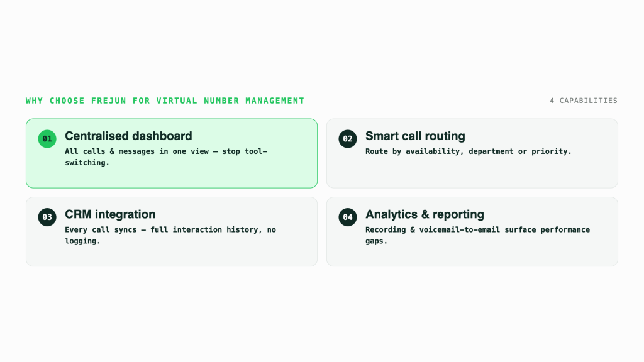Click the 'All calls & messages' description text
This screenshot has height=362, width=644.
[x=166, y=156]
